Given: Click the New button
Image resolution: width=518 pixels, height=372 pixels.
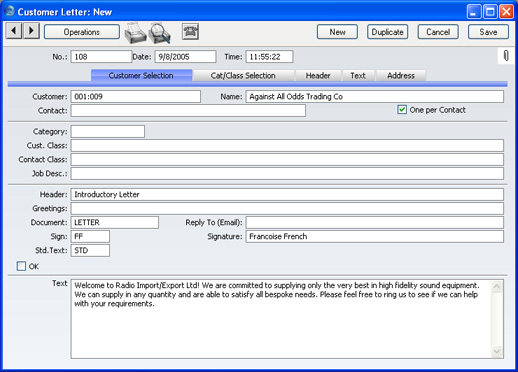Looking at the screenshot, I should click(337, 32).
